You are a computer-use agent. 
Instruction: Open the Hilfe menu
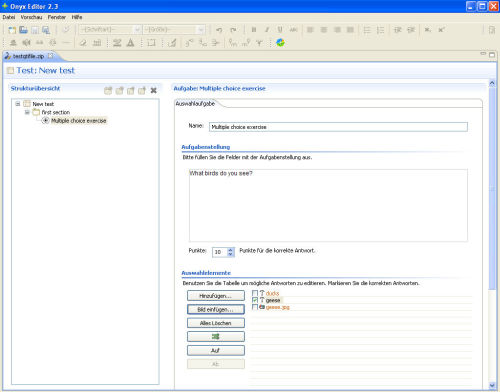tap(77, 17)
